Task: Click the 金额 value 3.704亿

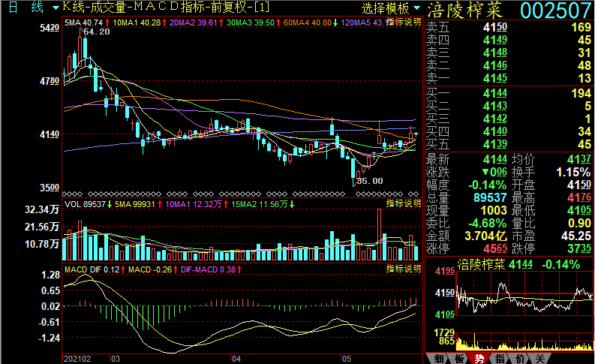Action: tap(486, 236)
